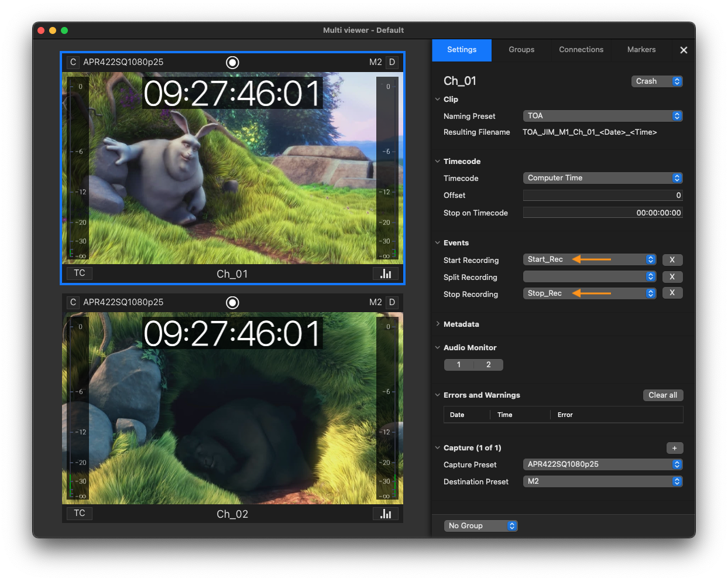Toggle the D button on Ch_02 header
The height and width of the screenshot is (581, 728).
pos(392,302)
